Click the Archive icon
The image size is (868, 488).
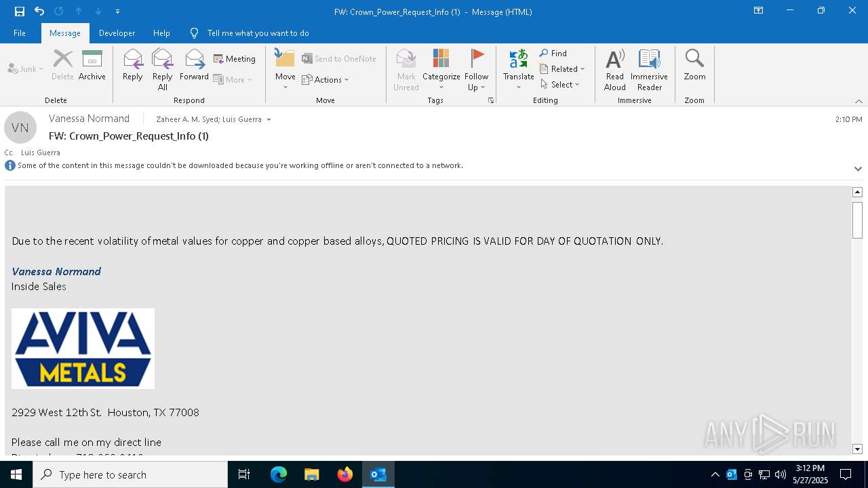pyautogui.click(x=92, y=66)
